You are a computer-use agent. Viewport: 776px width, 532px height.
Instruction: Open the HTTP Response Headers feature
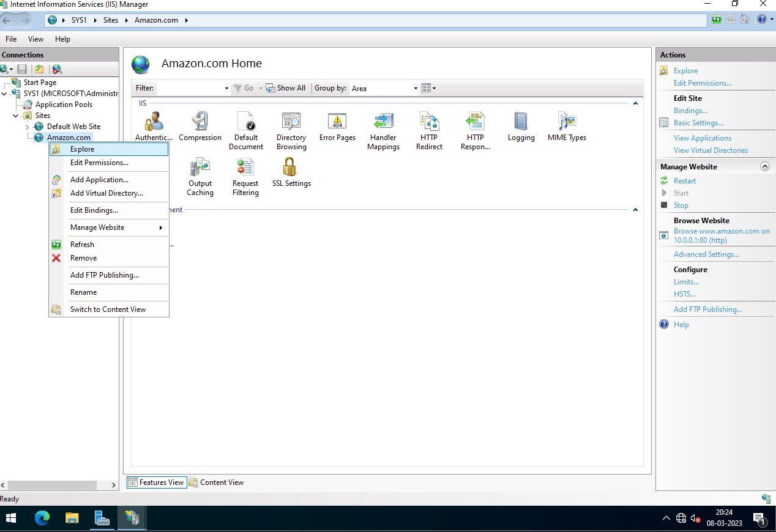point(476,131)
